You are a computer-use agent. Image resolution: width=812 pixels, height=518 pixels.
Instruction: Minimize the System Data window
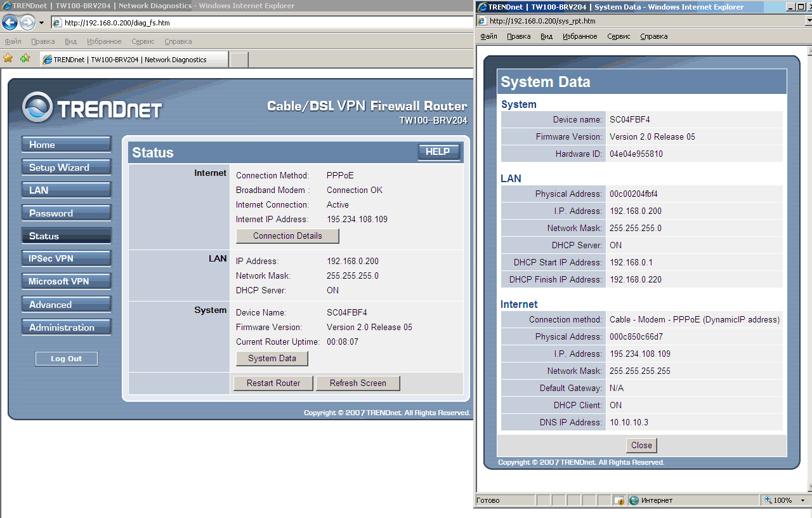[790, 7]
